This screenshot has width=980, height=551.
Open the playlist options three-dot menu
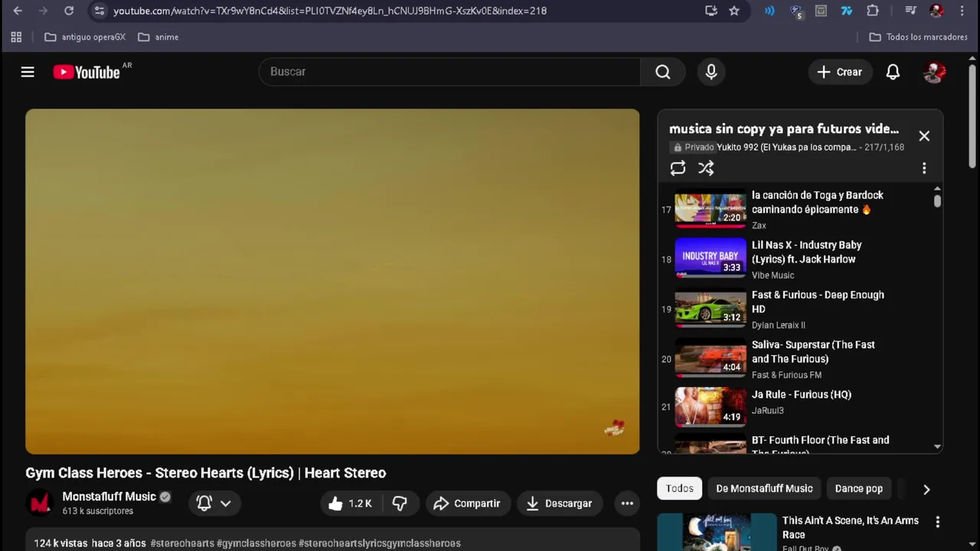pyautogui.click(x=924, y=168)
